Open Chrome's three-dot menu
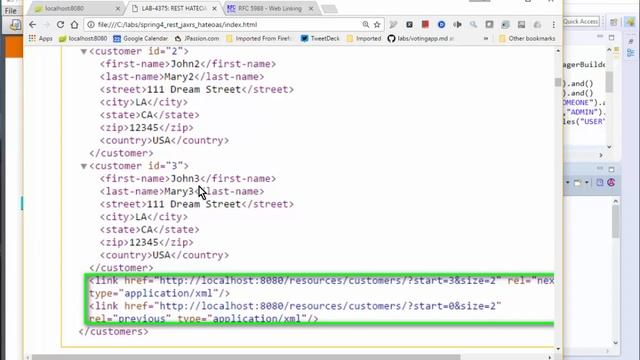This screenshot has height=360, width=640. click(x=553, y=24)
